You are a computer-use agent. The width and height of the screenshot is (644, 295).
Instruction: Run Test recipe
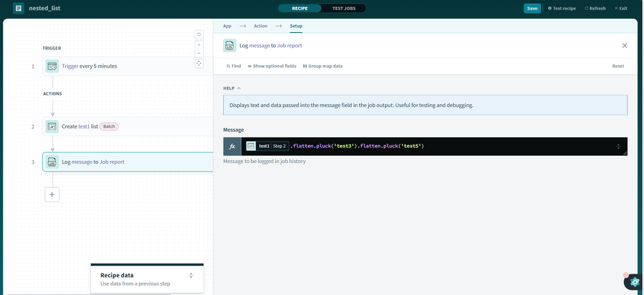pyautogui.click(x=562, y=8)
